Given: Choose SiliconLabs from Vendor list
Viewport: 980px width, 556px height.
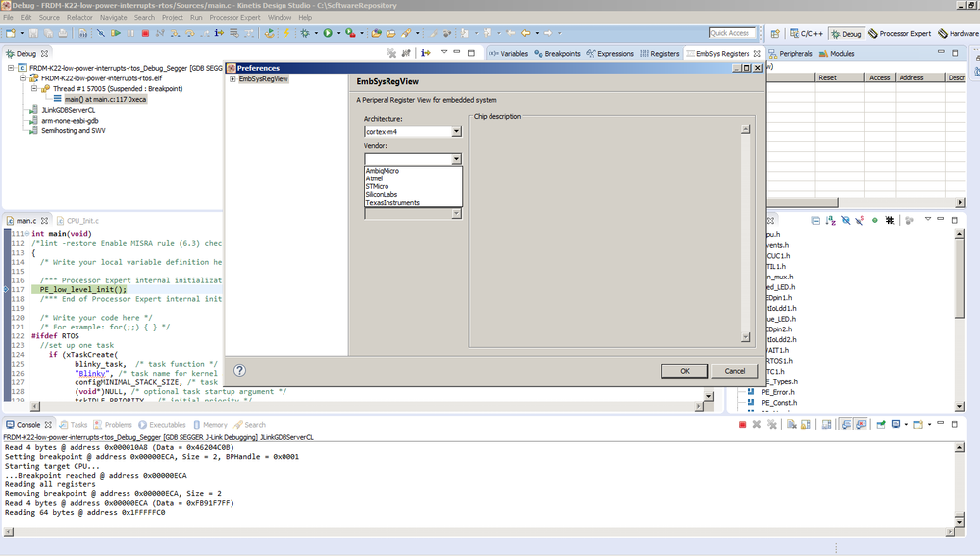Looking at the screenshot, I should (x=382, y=195).
